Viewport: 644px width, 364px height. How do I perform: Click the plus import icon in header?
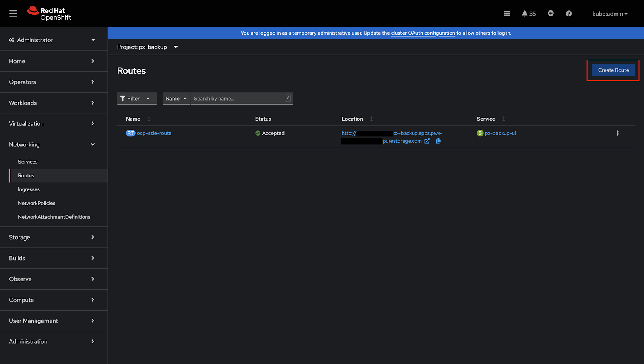coord(551,13)
